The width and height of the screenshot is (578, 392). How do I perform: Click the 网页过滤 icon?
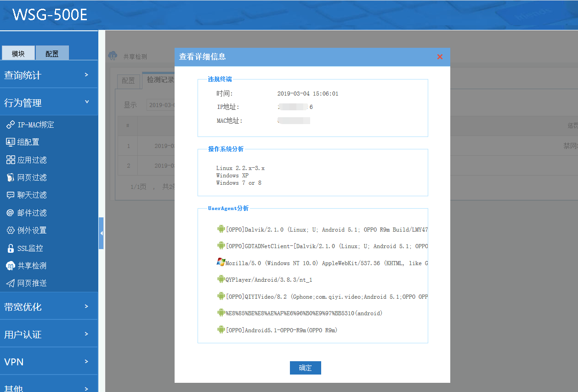[x=10, y=177]
